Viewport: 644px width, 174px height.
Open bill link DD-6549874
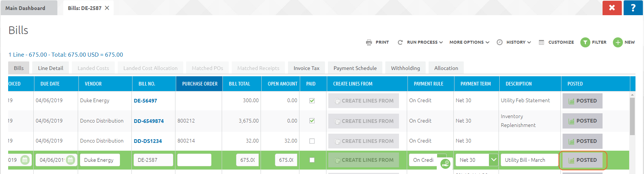(148, 121)
